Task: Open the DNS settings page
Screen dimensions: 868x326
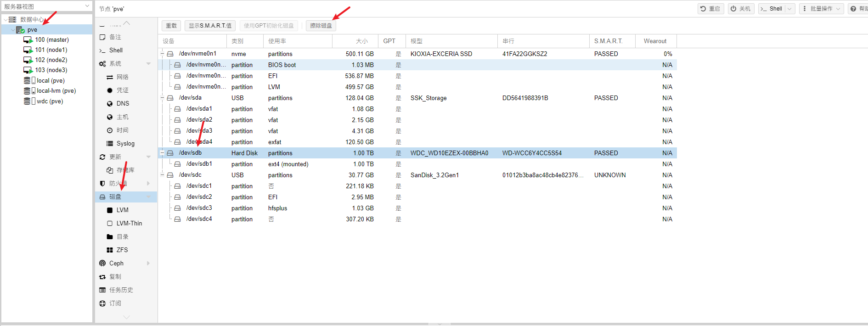Action: [123, 104]
